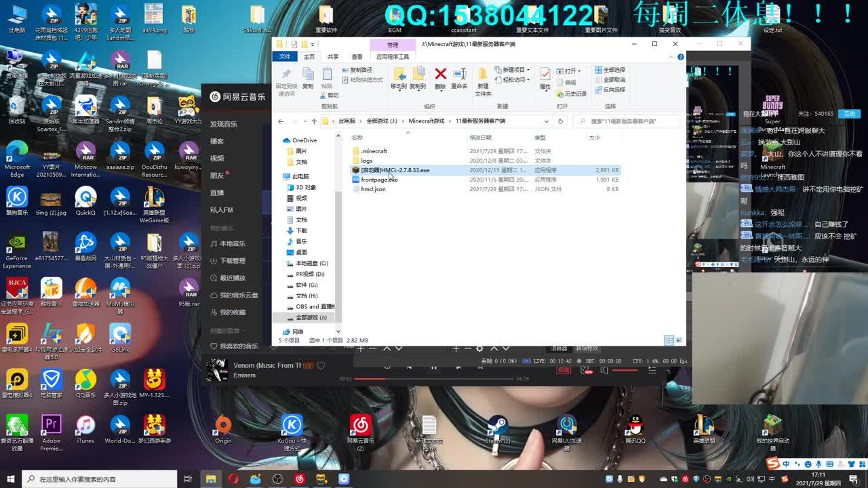Click Copy path in the ribbon
Image resolution: width=868 pixels, height=488 pixels.
click(x=357, y=70)
